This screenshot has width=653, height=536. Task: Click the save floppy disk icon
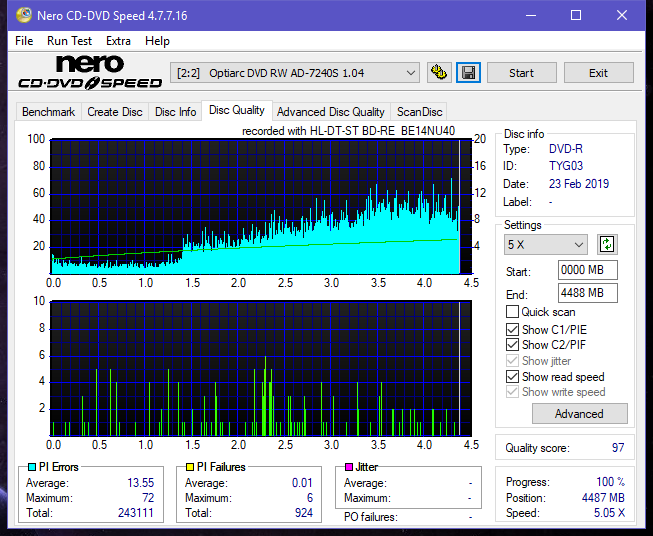click(x=469, y=73)
